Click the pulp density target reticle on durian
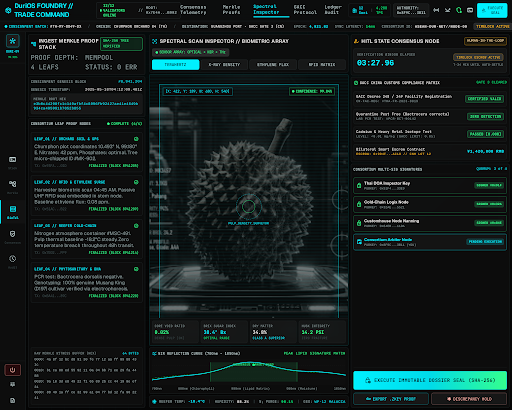This screenshot has height=410, width=512. [248, 207]
